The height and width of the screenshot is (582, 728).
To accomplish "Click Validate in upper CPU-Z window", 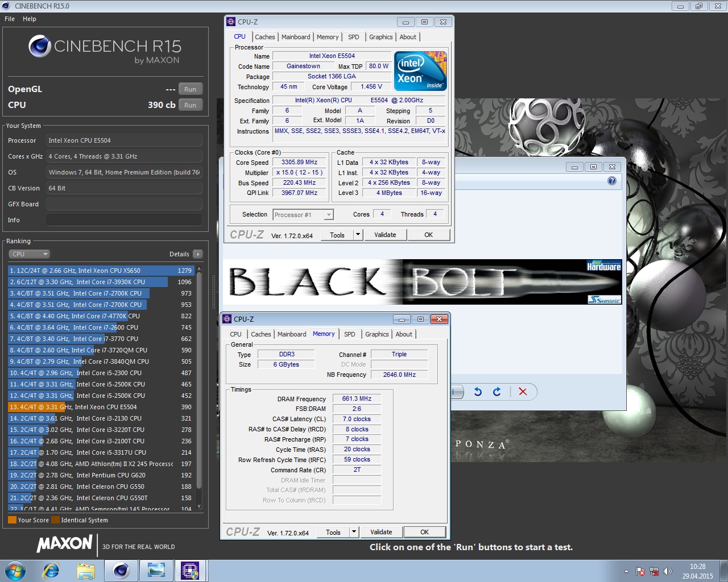I will coord(385,235).
